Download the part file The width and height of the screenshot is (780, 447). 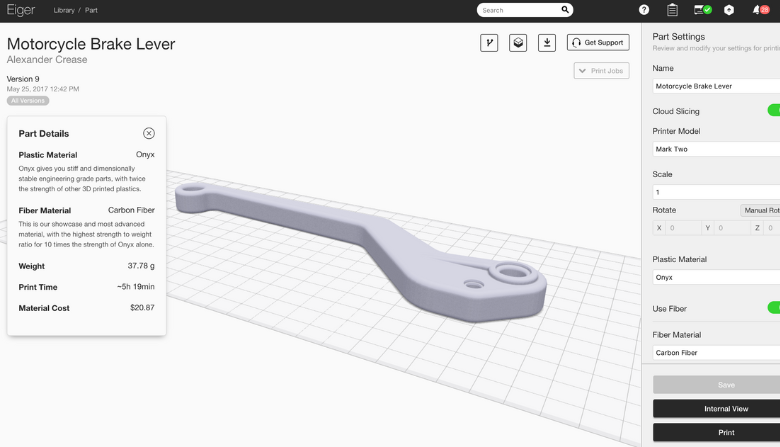pyautogui.click(x=547, y=43)
